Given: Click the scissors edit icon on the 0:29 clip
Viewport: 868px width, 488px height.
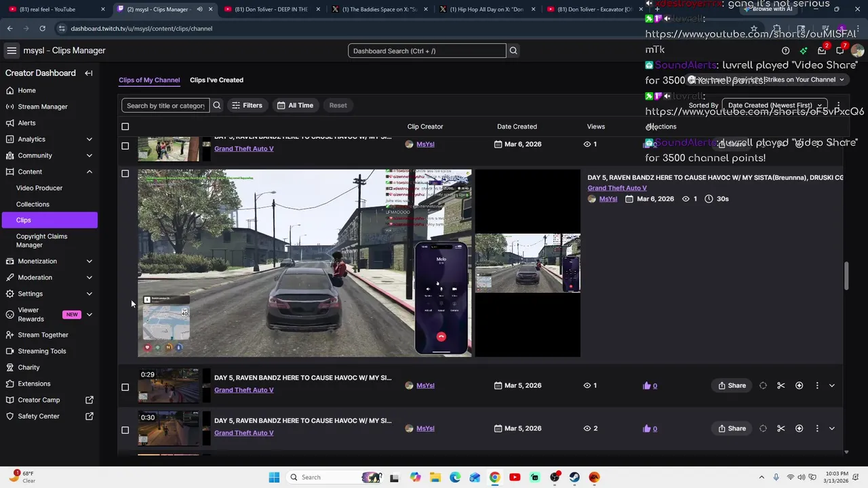Looking at the screenshot, I should pyautogui.click(x=781, y=386).
